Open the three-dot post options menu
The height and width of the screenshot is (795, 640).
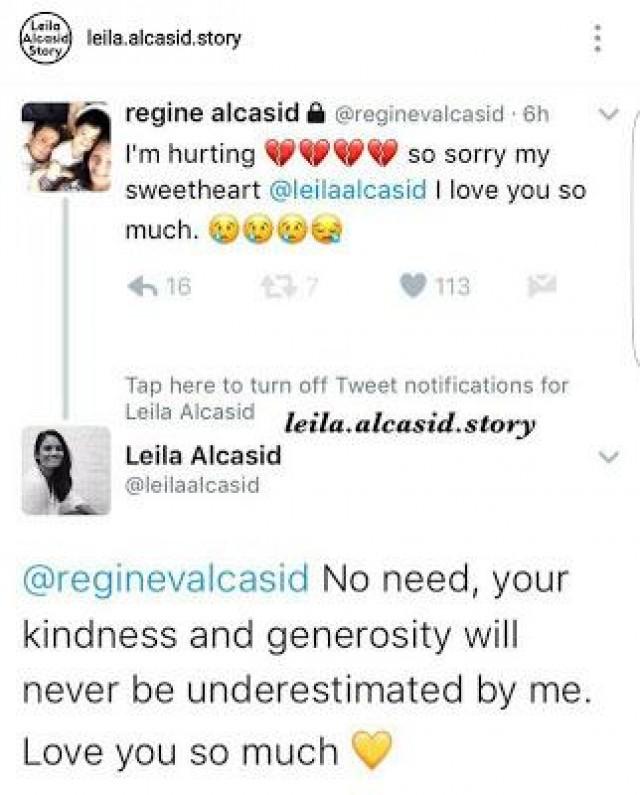[x=598, y=38]
